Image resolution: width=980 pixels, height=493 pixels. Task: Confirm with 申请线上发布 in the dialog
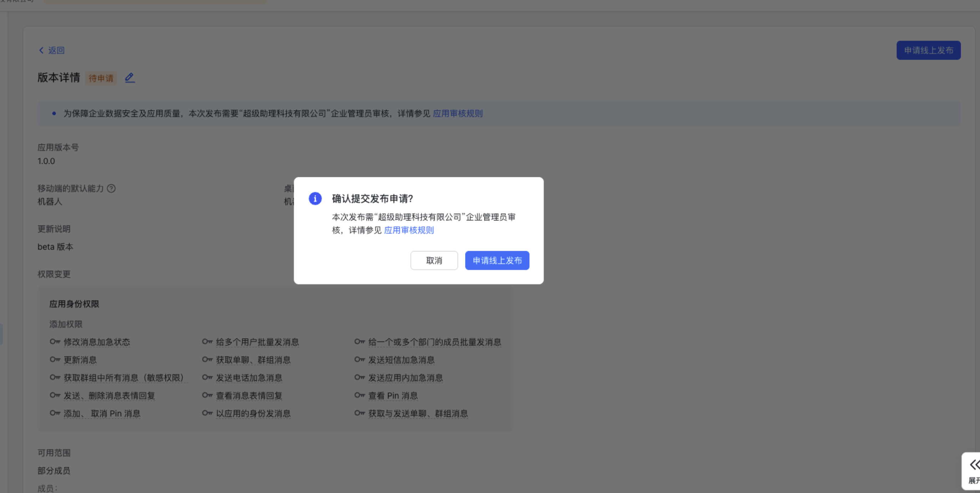click(x=497, y=260)
